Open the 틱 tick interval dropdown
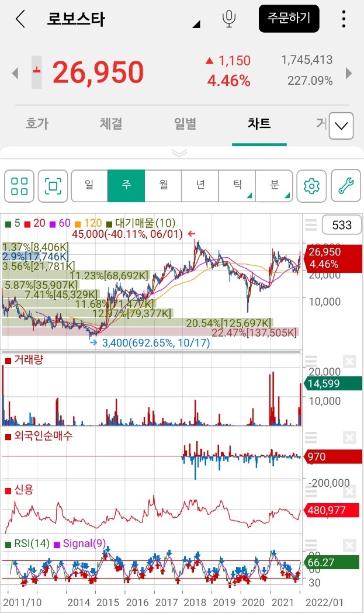364x613 pixels. pos(237,185)
